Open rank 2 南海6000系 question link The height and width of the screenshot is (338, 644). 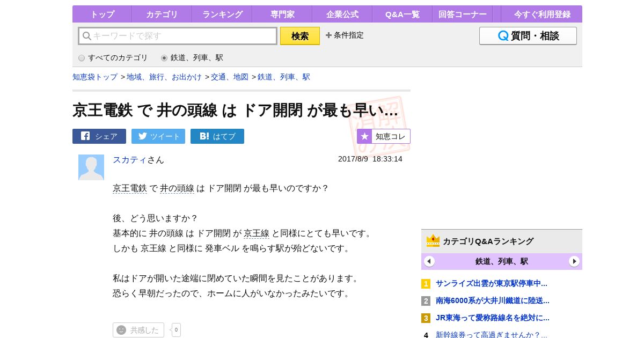click(492, 300)
